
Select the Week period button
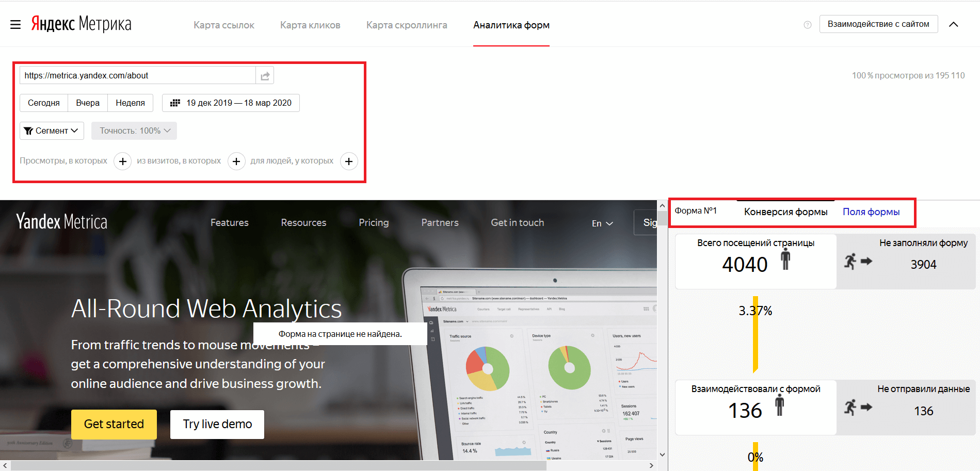point(130,103)
